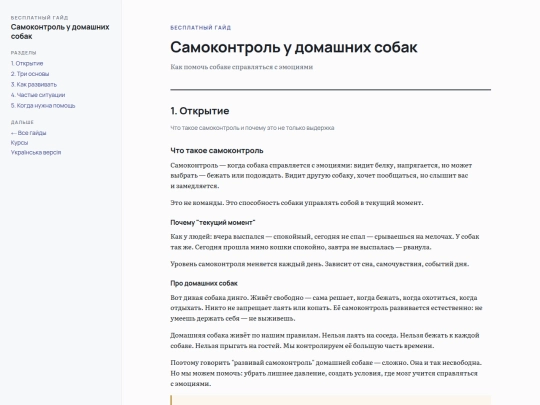The height and width of the screenshot is (405, 540).
Task: Jump to "3. Как развивать" section
Action: 34,84
